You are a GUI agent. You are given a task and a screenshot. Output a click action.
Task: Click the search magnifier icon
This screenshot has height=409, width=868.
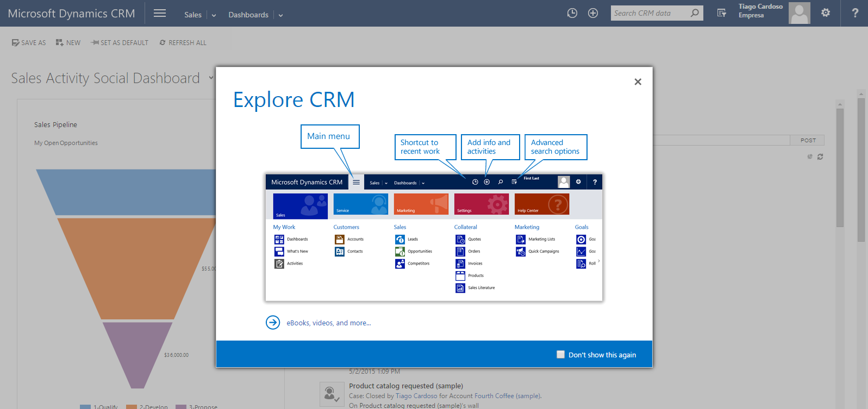pyautogui.click(x=695, y=13)
